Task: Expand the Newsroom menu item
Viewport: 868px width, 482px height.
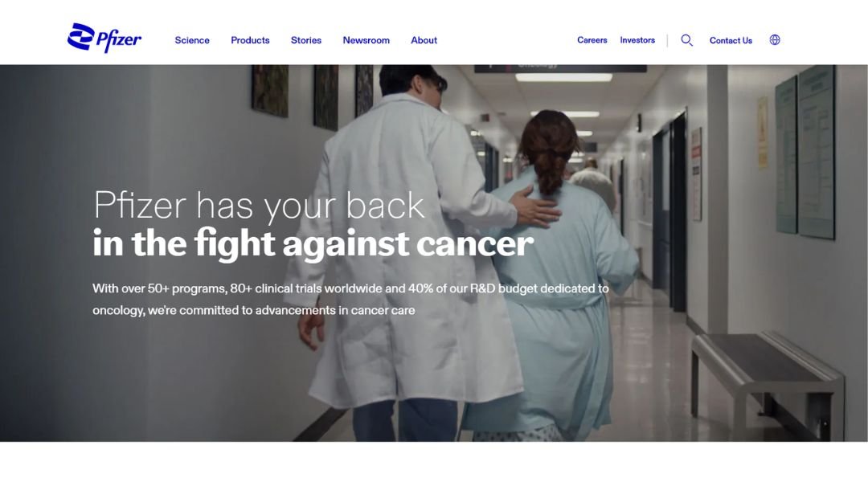Action: (366, 40)
